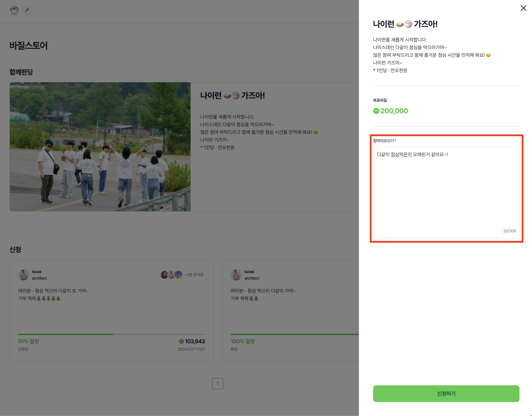This screenshot has width=532, height=416.
Task: Open the 100% 달성 application card
Action: coord(290,310)
